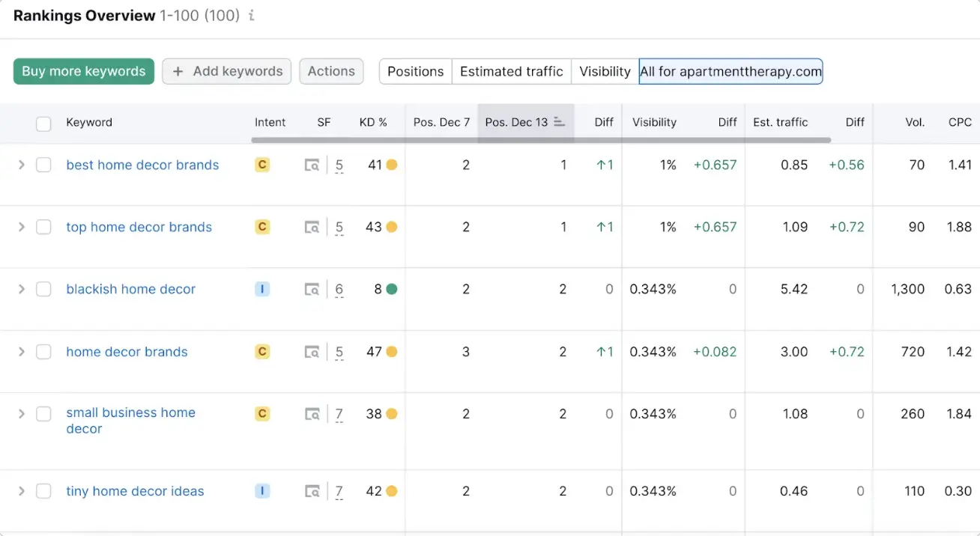Toggle the select-all keywords checkbox

tap(43, 122)
